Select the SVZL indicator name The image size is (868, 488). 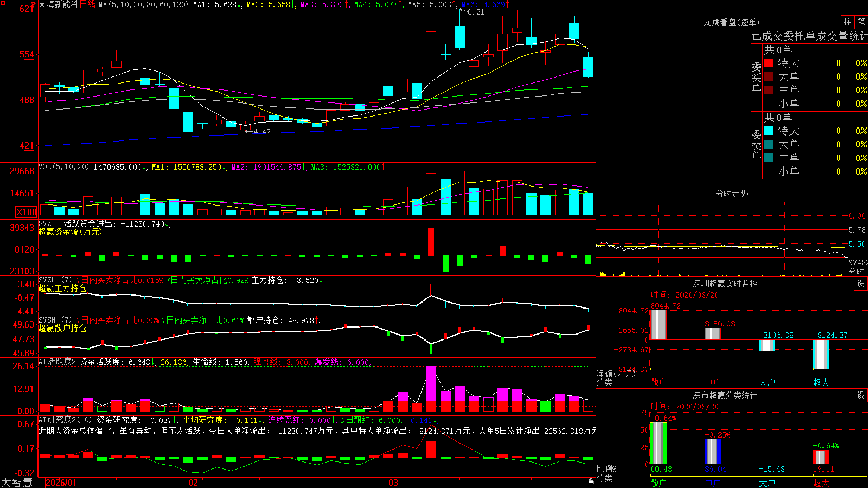pyautogui.click(x=47, y=280)
